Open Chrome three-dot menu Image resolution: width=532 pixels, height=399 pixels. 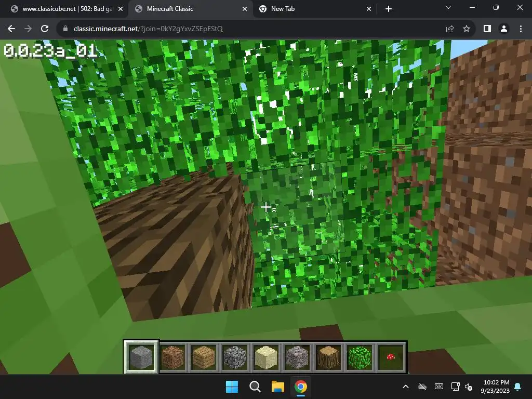pyautogui.click(x=521, y=29)
